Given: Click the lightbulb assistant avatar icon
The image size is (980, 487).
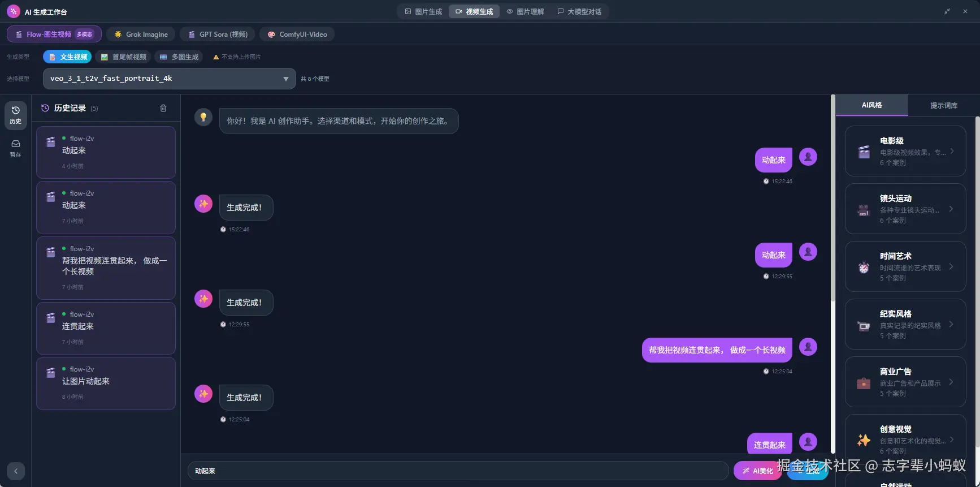Looking at the screenshot, I should coord(203,117).
